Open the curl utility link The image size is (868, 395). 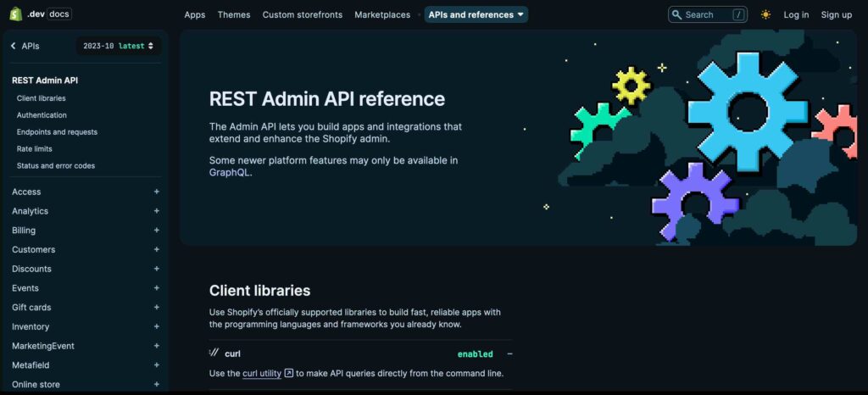[x=262, y=374]
